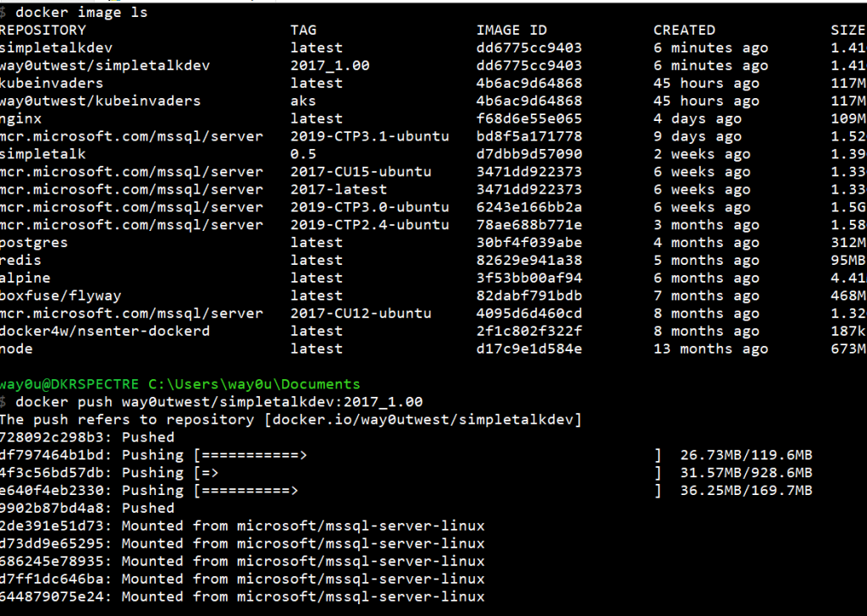The height and width of the screenshot is (616, 867).
Task: Click the docker4w/nsenter-dockerd repository name
Action: point(105,331)
